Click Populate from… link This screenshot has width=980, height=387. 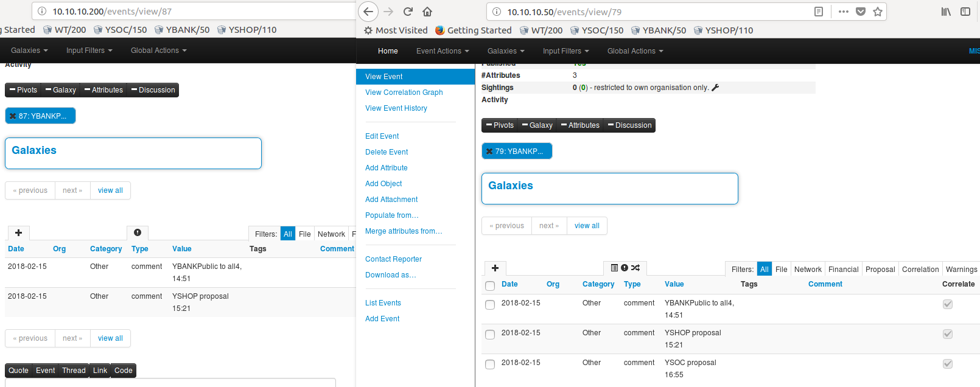392,215
